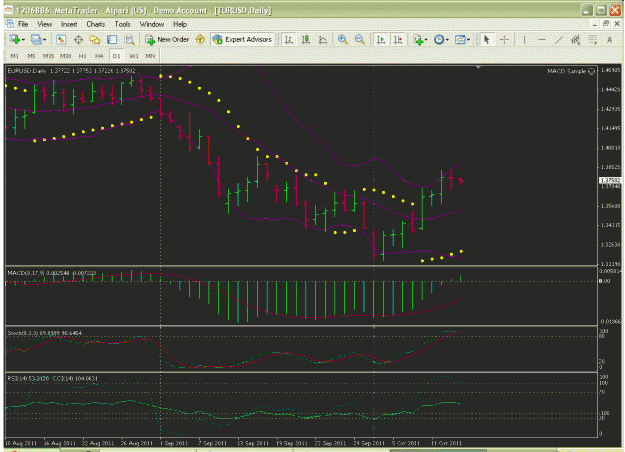Viewport: 625px width, 452px height.
Task: Switch to the H4 timeframe button
Action: coord(99,56)
